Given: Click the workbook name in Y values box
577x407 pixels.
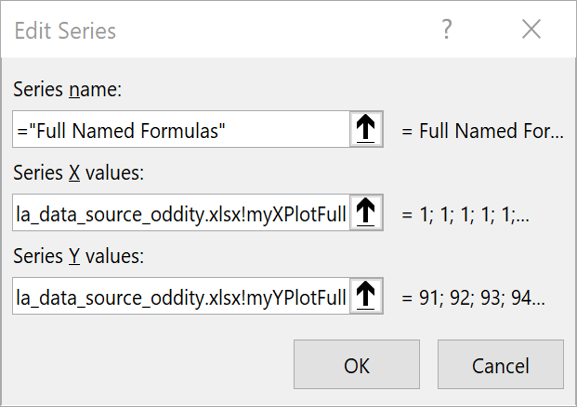Looking at the screenshot, I should (128, 298).
